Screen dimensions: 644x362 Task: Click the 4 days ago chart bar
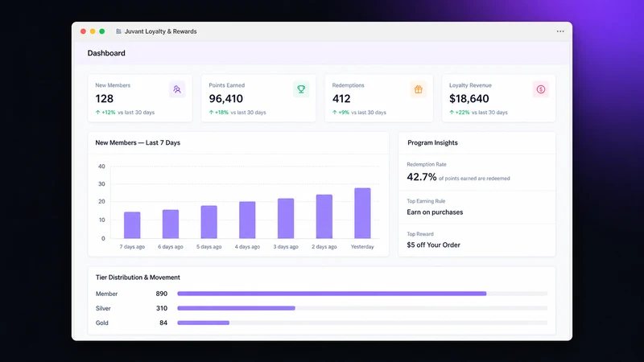click(247, 220)
